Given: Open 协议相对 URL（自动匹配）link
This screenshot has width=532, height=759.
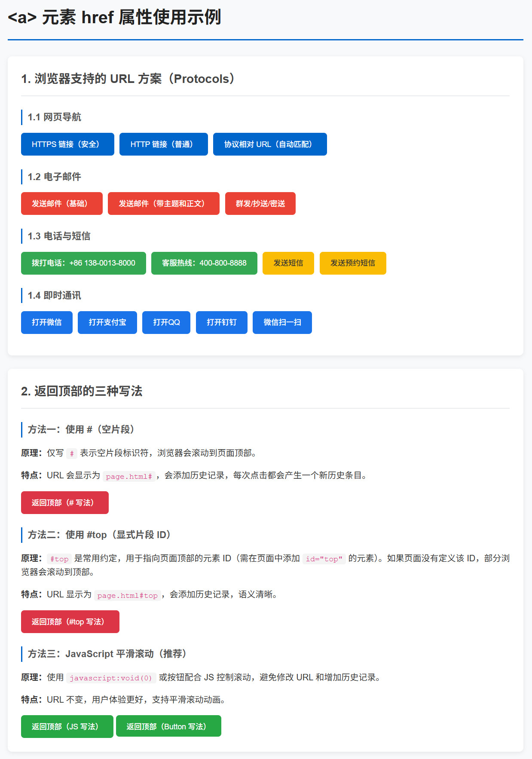Looking at the screenshot, I should click(x=270, y=144).
